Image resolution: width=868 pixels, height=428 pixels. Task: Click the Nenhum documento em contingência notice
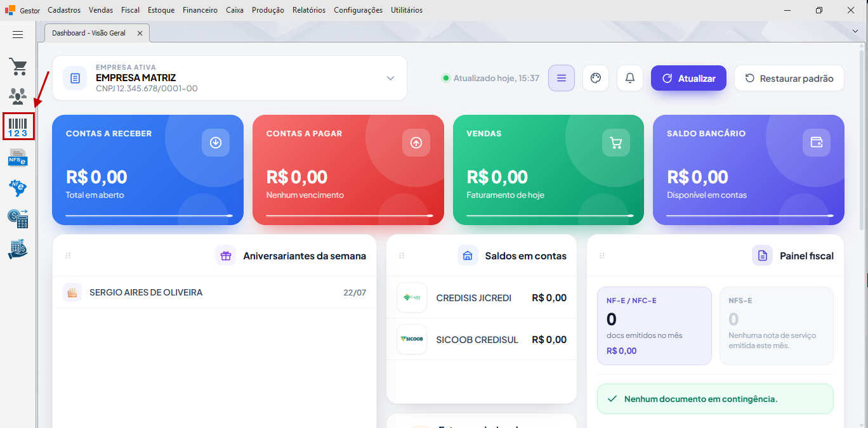(x=715, y=399)
